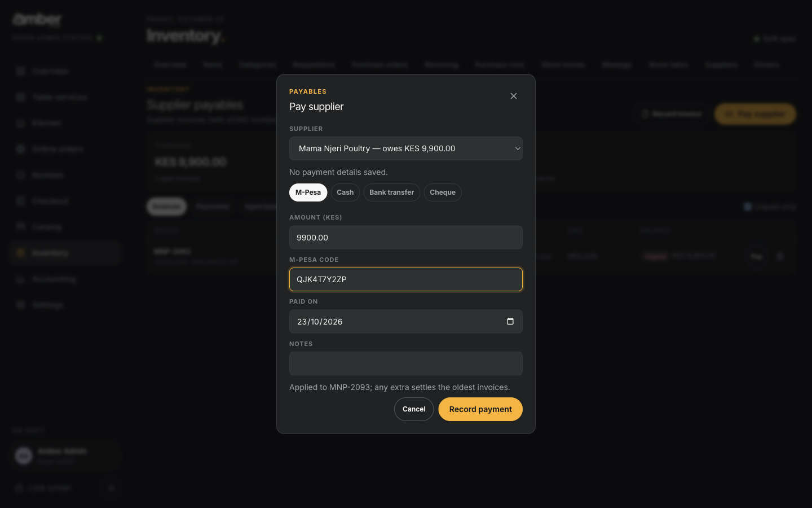Close the Pay supplier dialog
Screen dimensions: 812x508
click(513, 96)
